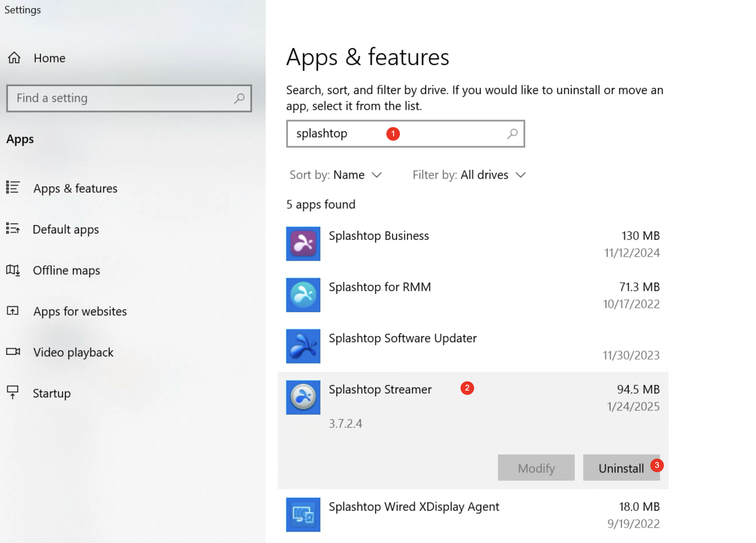Click the 94.5 MB size of Splashtop Streamer
Viewport: 756px width, 543px height.
point(638,390)
